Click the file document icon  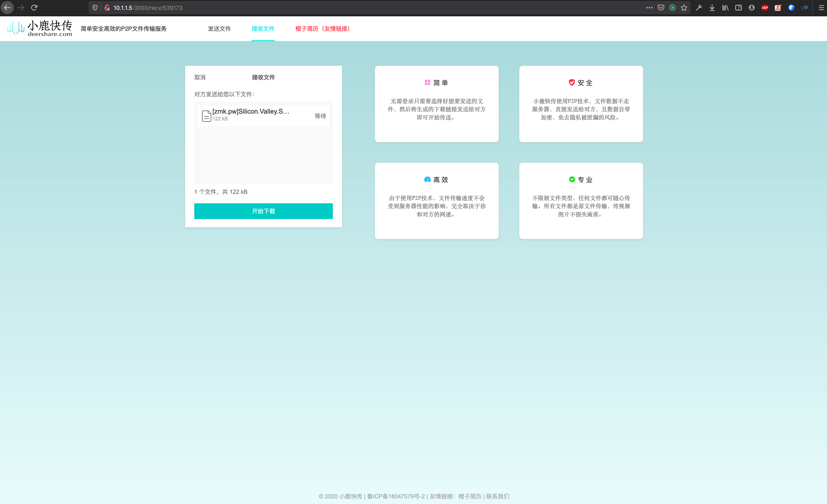coord(206,116)
